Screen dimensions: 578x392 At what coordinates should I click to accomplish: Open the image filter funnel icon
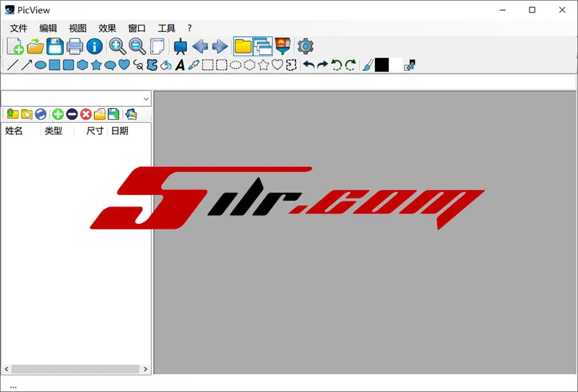pyautogui.click(x=282, y=46)
